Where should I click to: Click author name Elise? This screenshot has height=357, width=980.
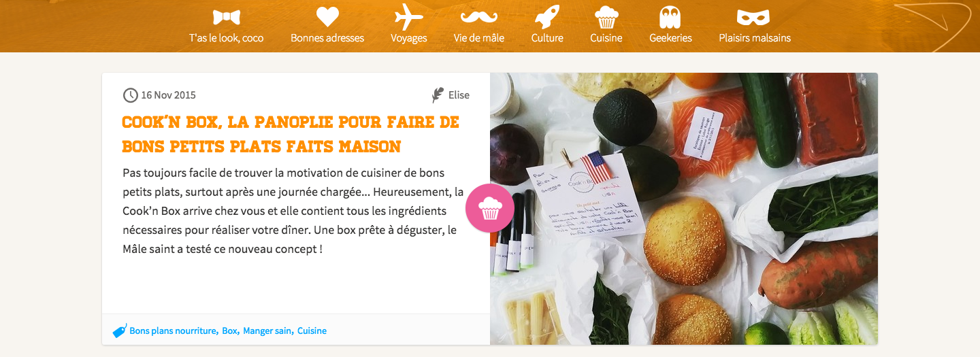pos(459,95)
